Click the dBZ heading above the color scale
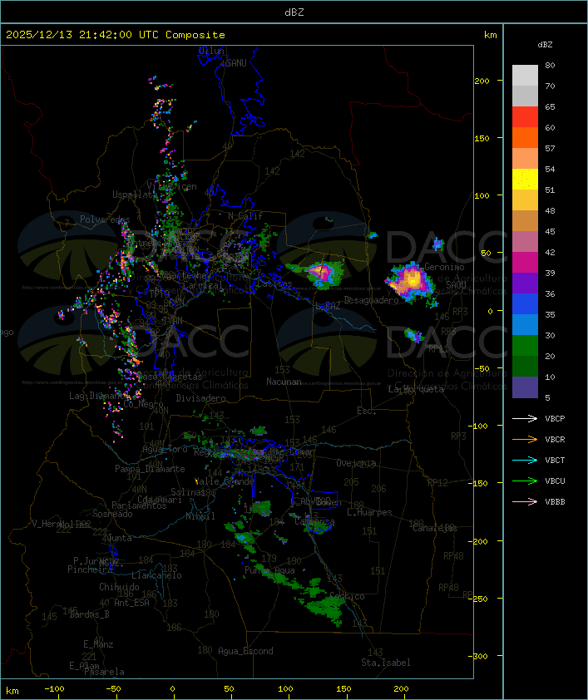Viewport: 588px width, 700px height. (x=545, y=45)
